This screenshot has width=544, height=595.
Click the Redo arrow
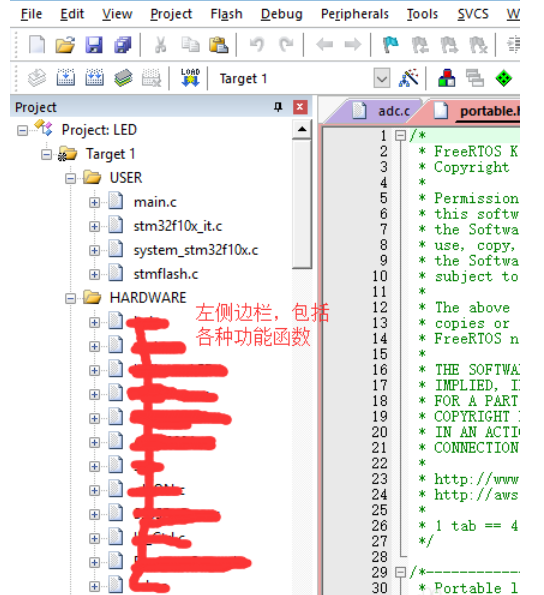click(286, 44)
